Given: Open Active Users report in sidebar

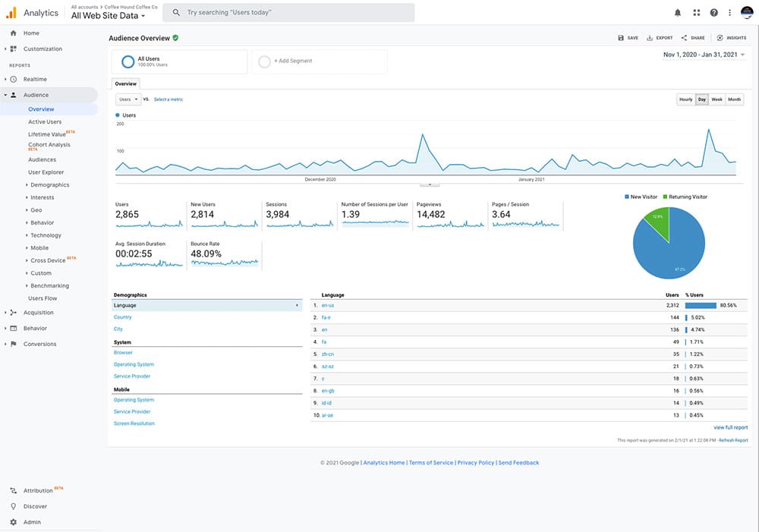Looking at the screenshot, I should pos(45,121).
